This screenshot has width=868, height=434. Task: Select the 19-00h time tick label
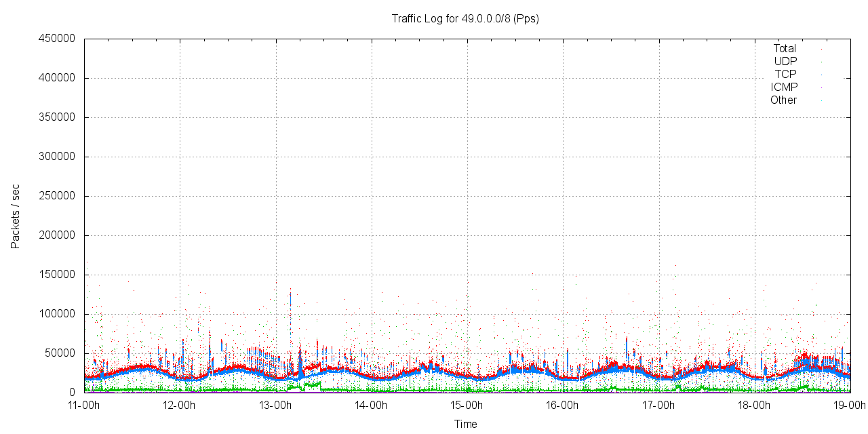[x=849, y=406]
